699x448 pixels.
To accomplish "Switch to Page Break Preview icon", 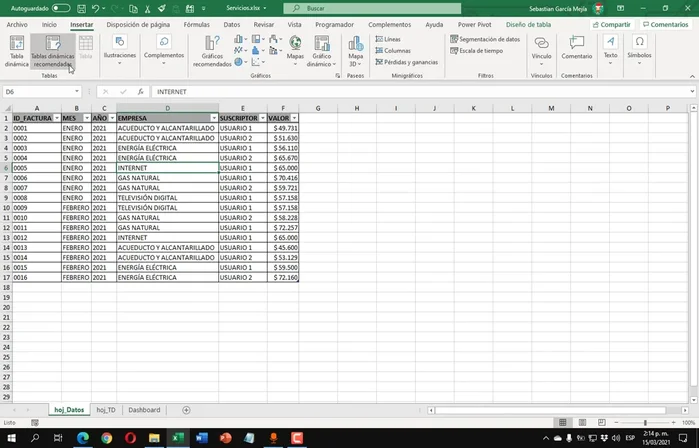I will click(x=601, y=423).
